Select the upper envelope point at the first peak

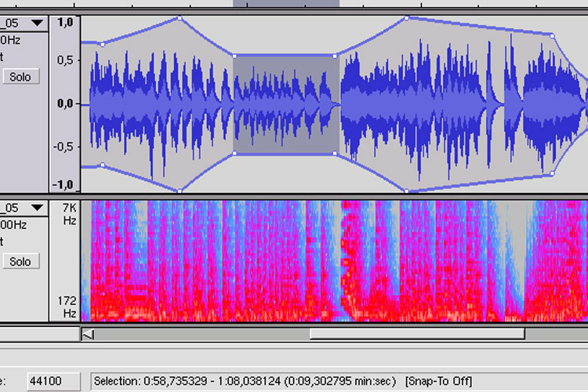coord(180,18)
